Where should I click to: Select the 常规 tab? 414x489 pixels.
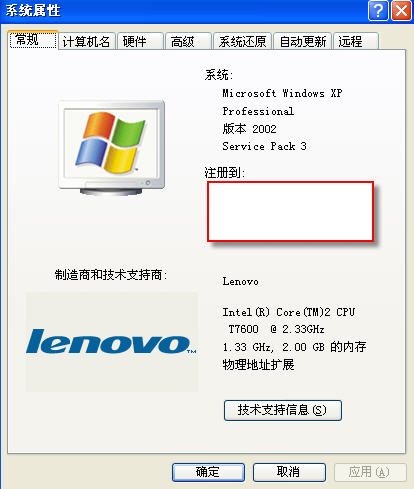[33, 40]
